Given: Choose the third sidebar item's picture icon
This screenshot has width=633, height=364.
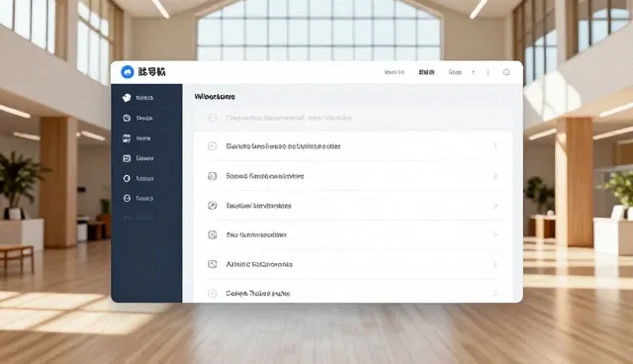Looking at the screenshot, I should pos(127,138).
